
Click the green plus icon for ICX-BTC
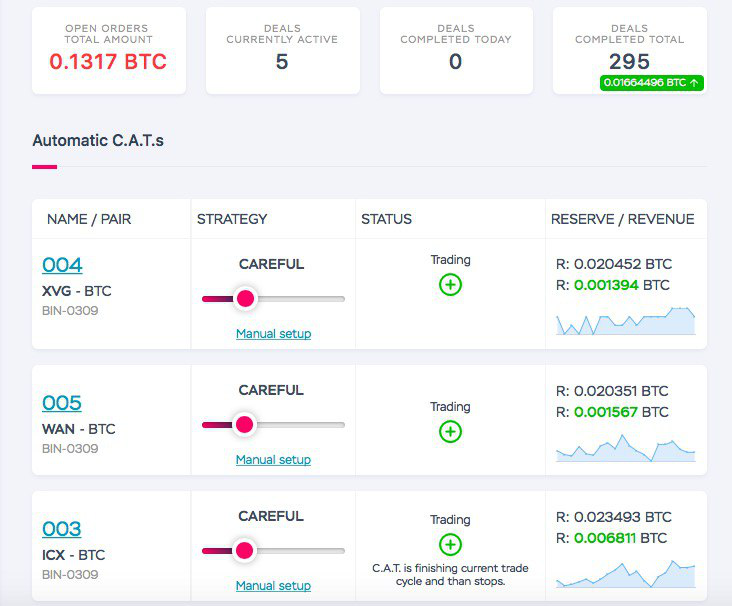[450, 544]
